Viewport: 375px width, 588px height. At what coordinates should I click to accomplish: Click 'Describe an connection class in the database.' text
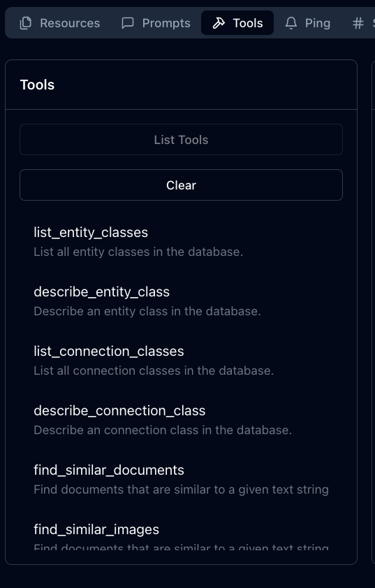(163, 430)
